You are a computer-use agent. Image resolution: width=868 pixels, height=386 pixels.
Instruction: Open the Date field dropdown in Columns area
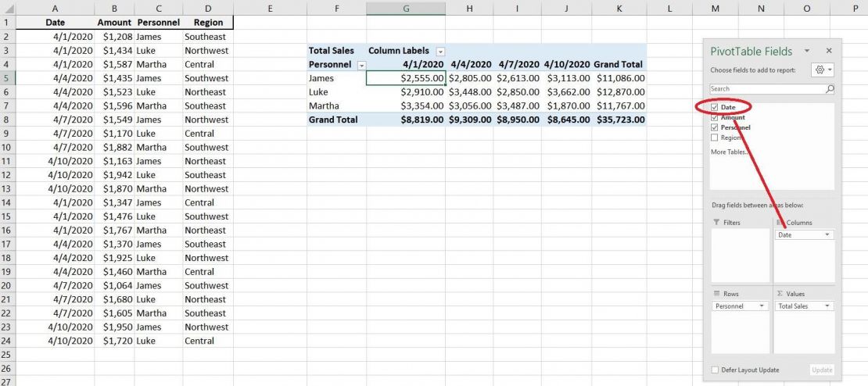click(827, 235)
